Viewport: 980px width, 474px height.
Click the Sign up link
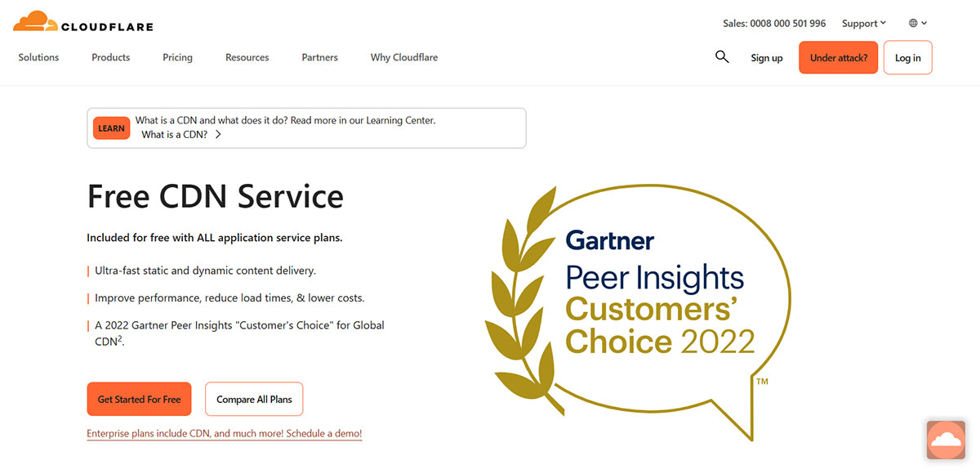[767, 58]
